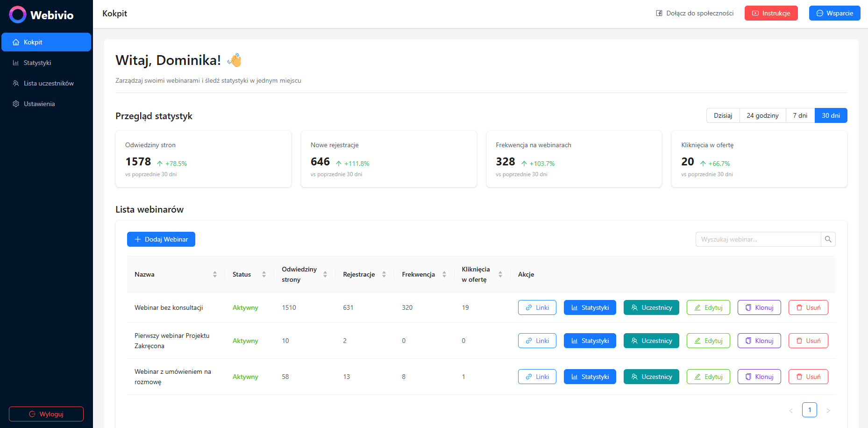This screenshot has height=428, width=868.
Task: Choose the 7 dni period
Action: click(800, 115)
